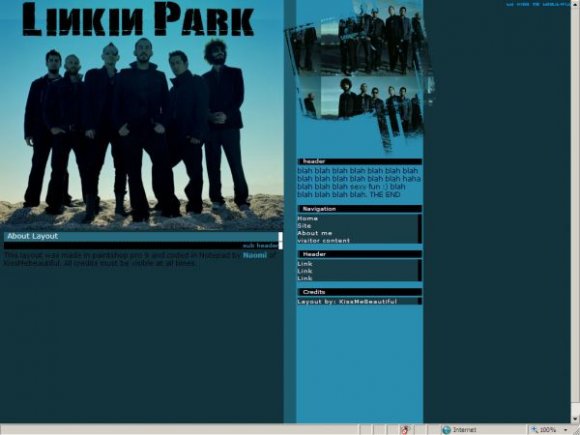The height and width of the screenshot is (435, 580).
Task: Click the Credits sidebar heading
Action: click(359, 292)
